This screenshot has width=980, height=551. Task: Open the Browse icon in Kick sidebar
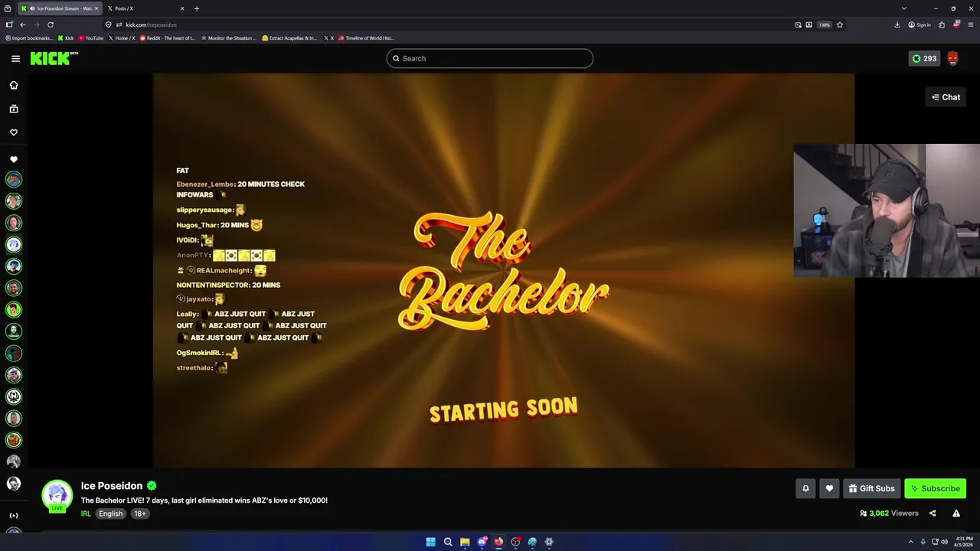[x=14, y=109]
